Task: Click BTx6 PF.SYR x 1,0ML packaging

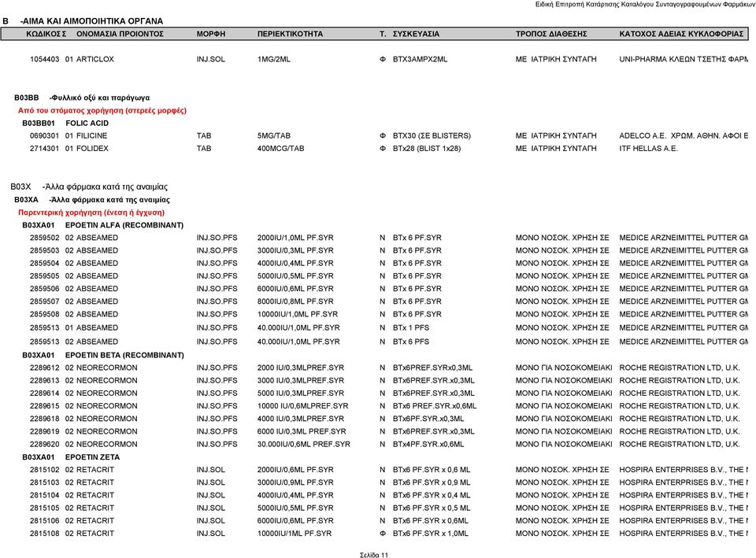Action: (x=431, y=534)
